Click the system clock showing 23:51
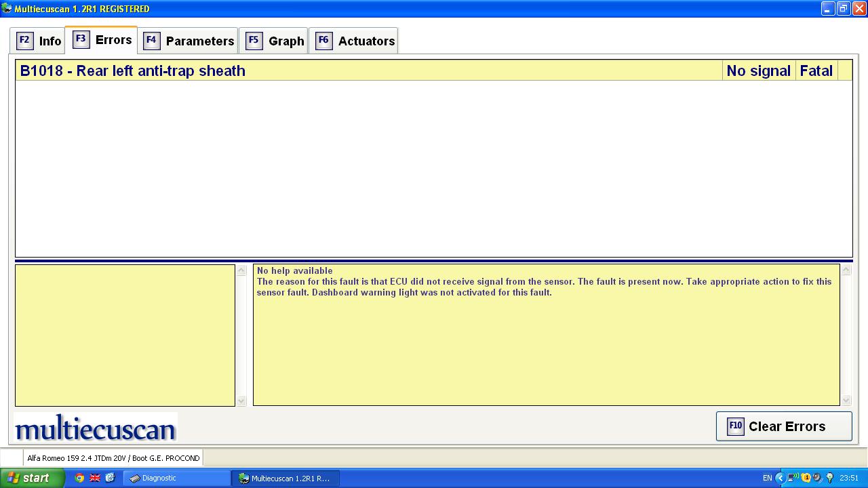The image size is (868, 488). click(x=849, y=478)
